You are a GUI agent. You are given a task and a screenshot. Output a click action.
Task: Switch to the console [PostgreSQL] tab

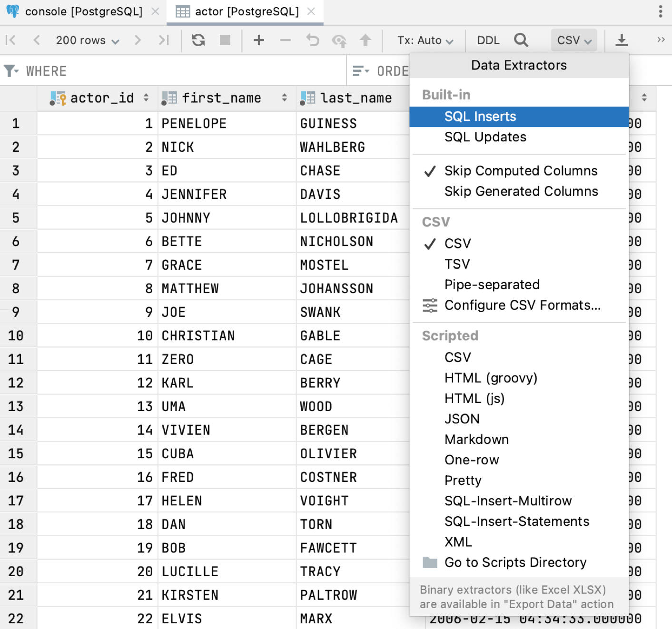click(81, 11)
